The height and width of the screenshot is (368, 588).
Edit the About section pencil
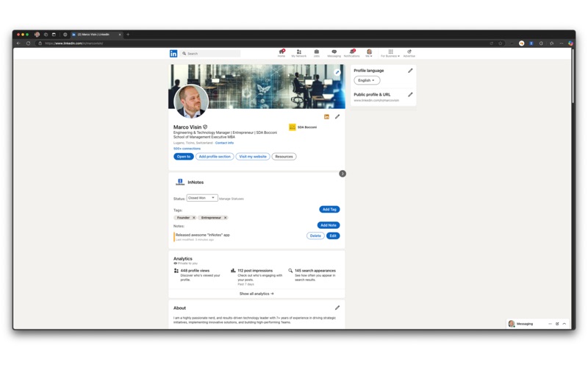pos(337,308)
